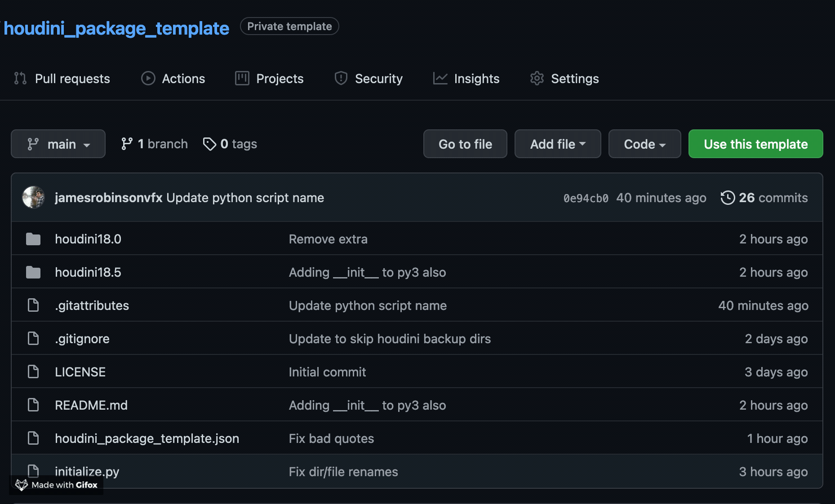Viewport: 835px width, 504px height.
Task: Open the Projects tab
Action: click(269, 79)
